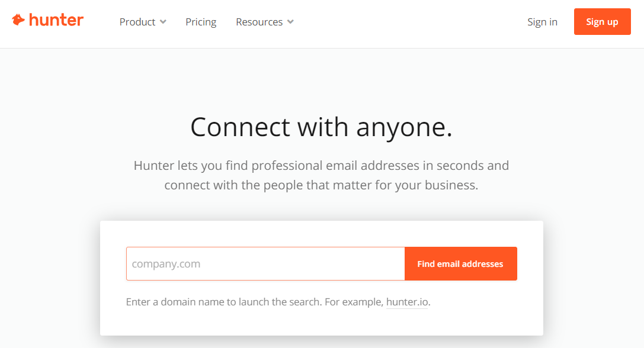Click the orange fox logo icon
This screenshot has height=348, width=644.
pyautogui.click(x=18, y=20)
